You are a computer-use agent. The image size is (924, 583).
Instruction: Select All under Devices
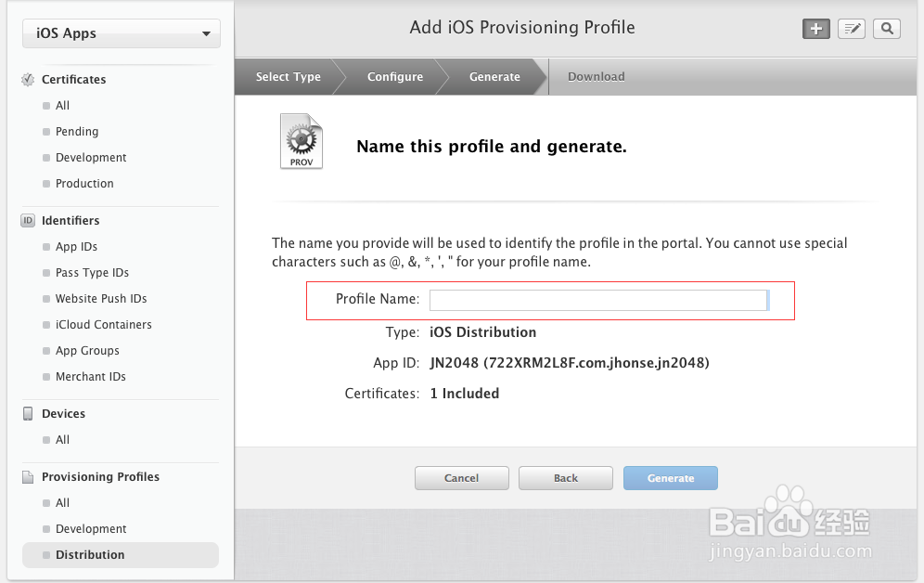click(x=65, y=439)
